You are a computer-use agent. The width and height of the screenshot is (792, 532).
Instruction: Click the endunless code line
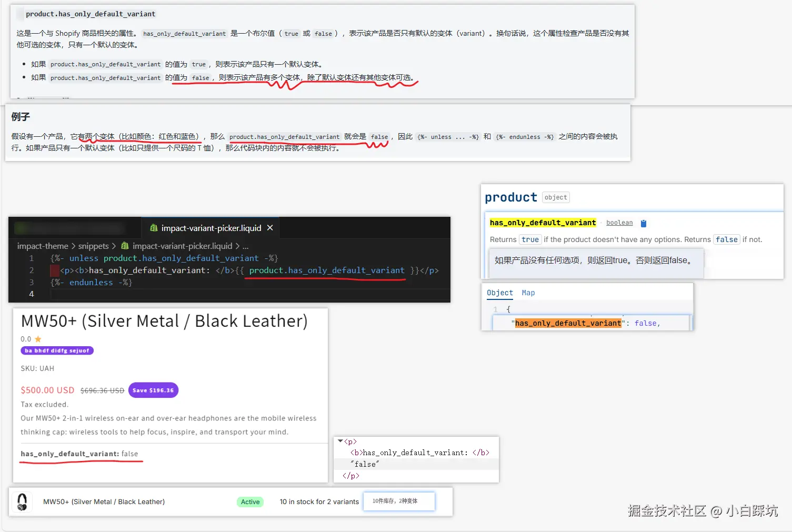pyautogui.click(x=91, y=283)
